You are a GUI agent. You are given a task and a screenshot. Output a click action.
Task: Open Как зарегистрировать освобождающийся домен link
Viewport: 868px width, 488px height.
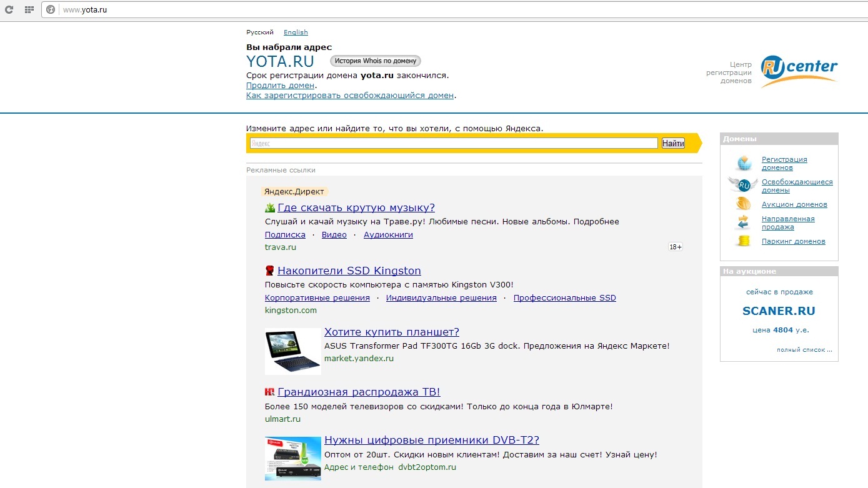(350, 96)
